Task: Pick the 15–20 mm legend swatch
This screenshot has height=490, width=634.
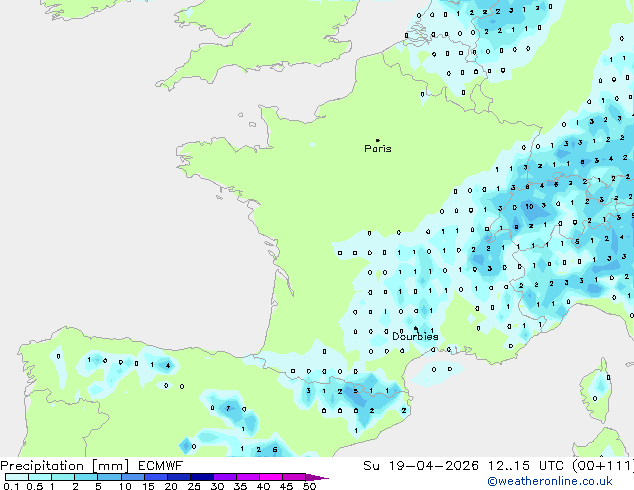Action: 156,477
